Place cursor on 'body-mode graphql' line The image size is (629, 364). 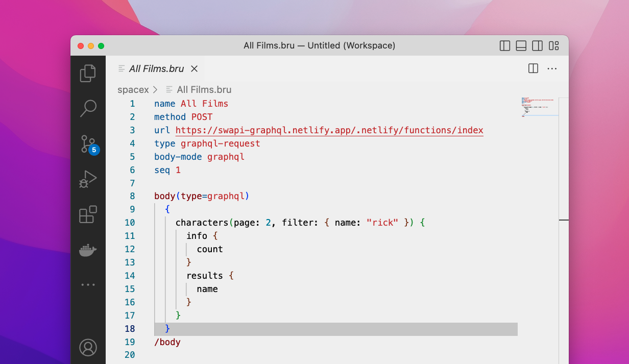point(199,157)
